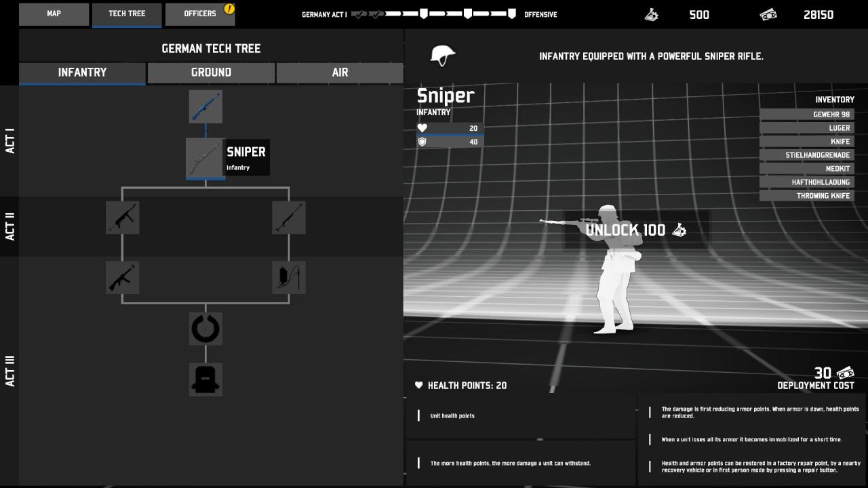
Task: Click the Germany Act I progress bar
Action: (x=434, y=14)
